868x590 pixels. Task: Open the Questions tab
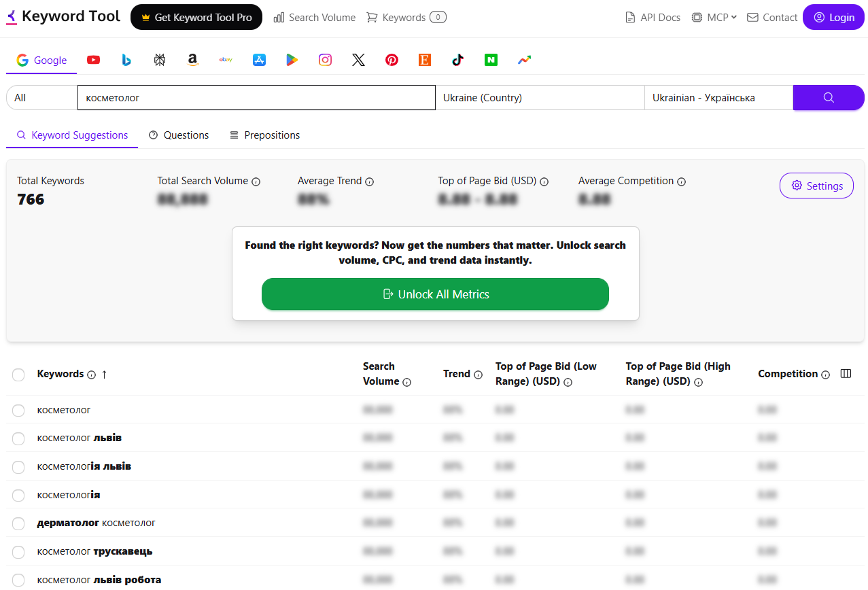179,135
